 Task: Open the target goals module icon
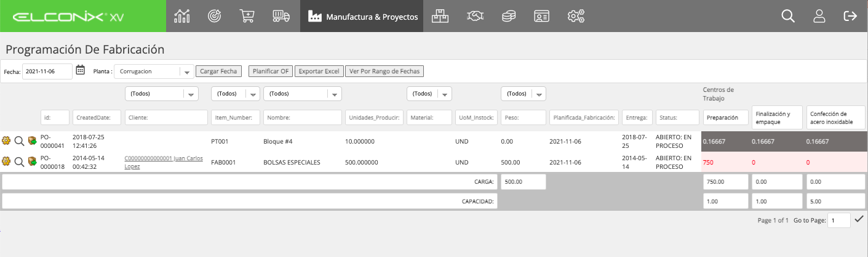pyautogui.click(x=215, y=16)
